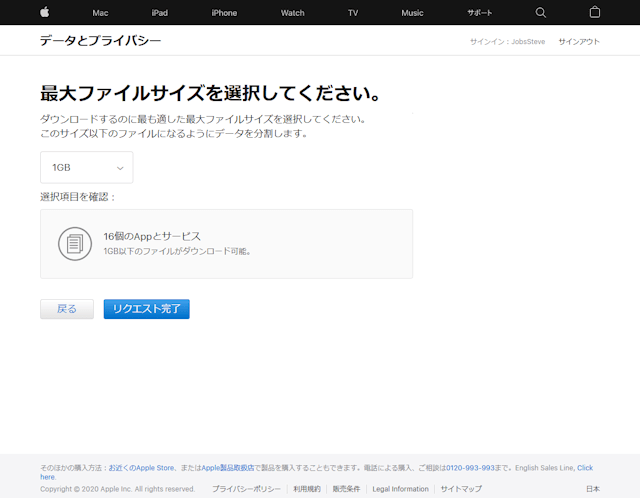The image size is (640, 498).
Task: Expand the 1GB file size dropdown
Action: click(86, 168)
